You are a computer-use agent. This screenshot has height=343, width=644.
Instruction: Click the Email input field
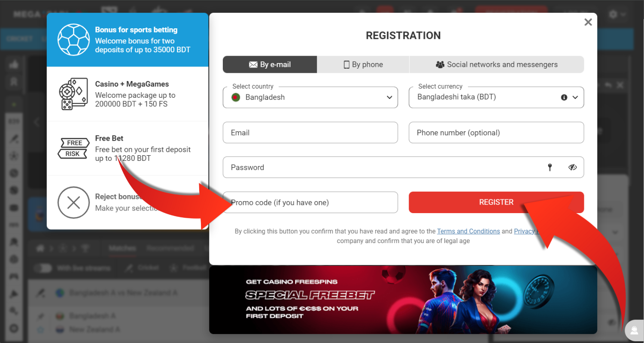point(310,132)
